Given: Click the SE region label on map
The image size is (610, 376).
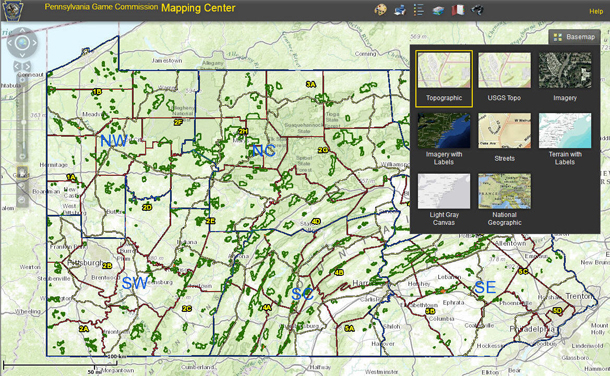Looking at the screenshot, I should (485, 287).
